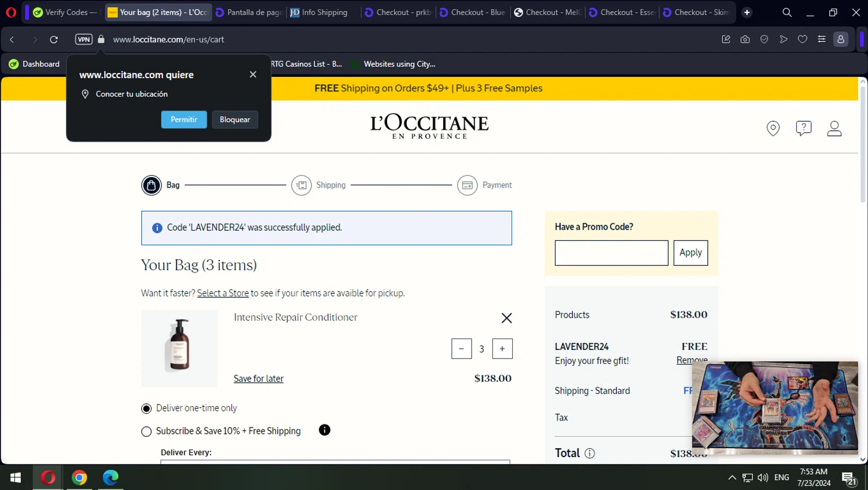Open the snapshot camera tool
Image resolution: width=868 pixels, height=490 pixels.
coord(745,39)
